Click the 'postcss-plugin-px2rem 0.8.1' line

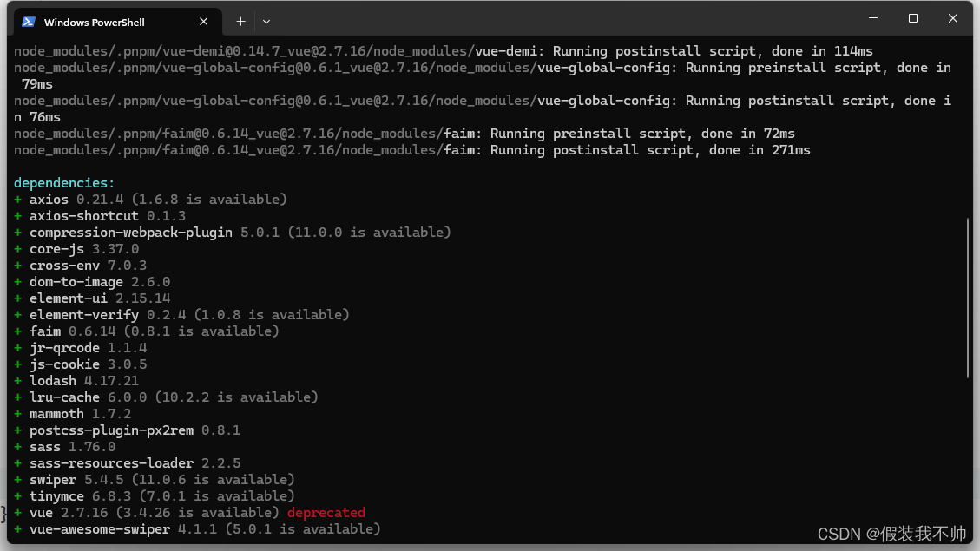click(x=127, y=430)
